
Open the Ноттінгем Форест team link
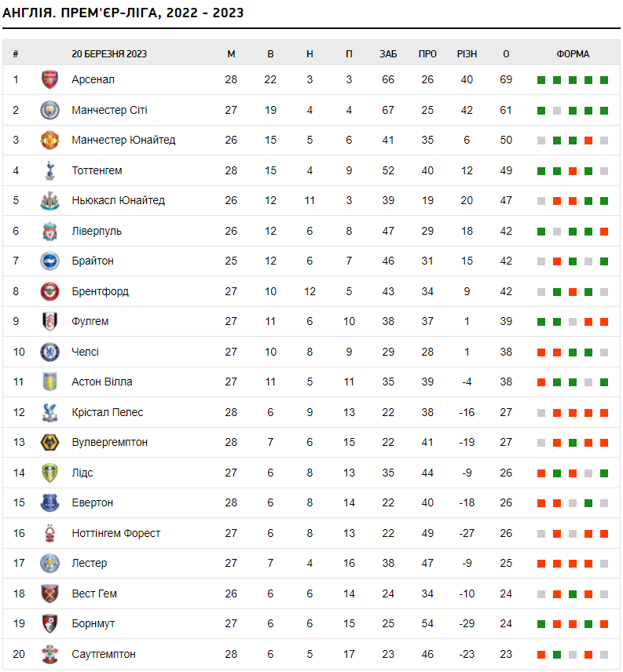coord(115,533)
